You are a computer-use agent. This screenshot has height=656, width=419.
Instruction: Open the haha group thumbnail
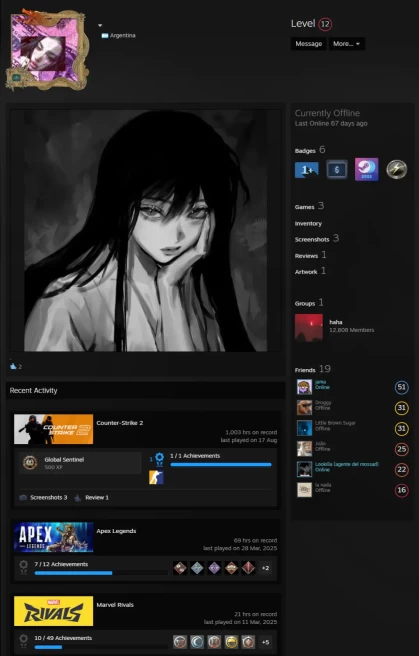(x=309, y=328)
